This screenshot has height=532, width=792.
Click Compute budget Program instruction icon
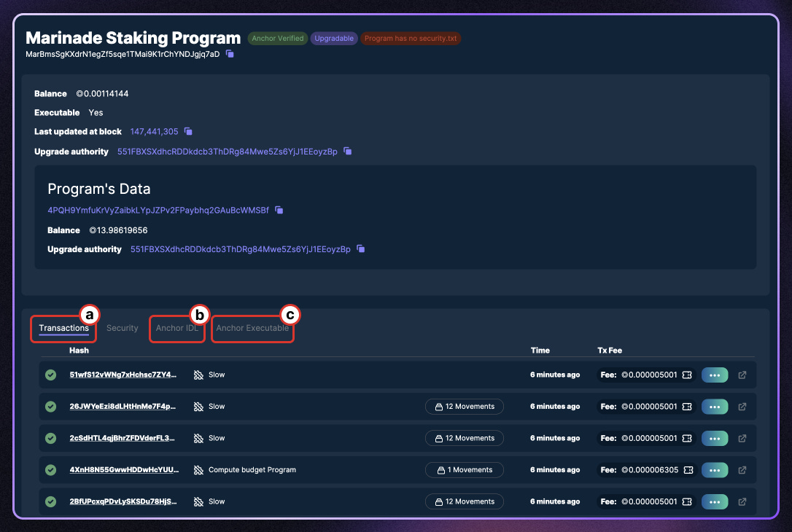(198, 471)
